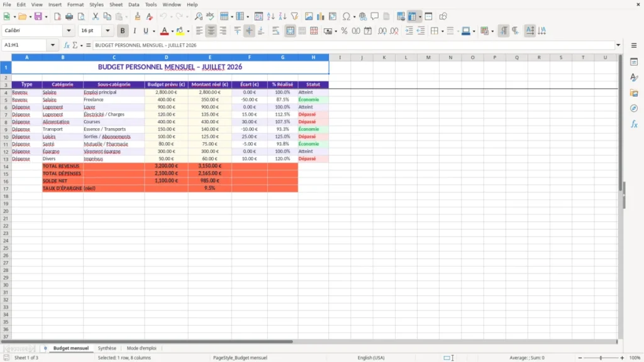
Task: Toggle Align Top
Action: click(237, 31)
